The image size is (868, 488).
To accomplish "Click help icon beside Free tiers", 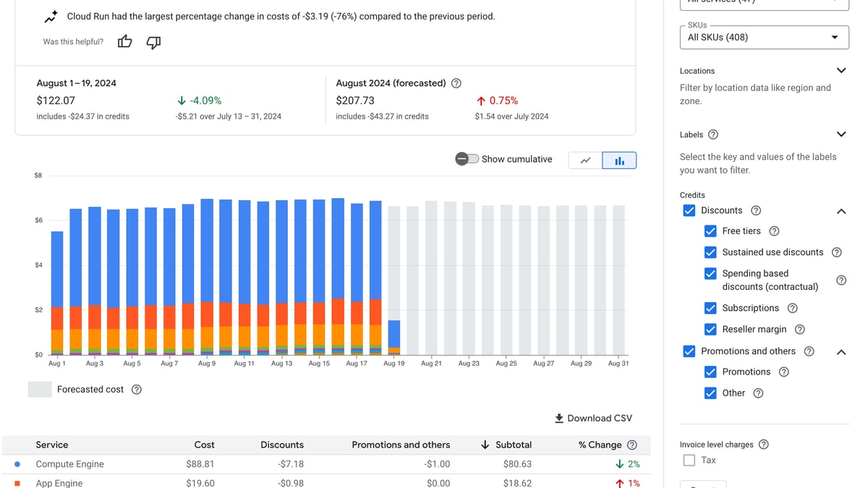I will [x=774, y=231].
